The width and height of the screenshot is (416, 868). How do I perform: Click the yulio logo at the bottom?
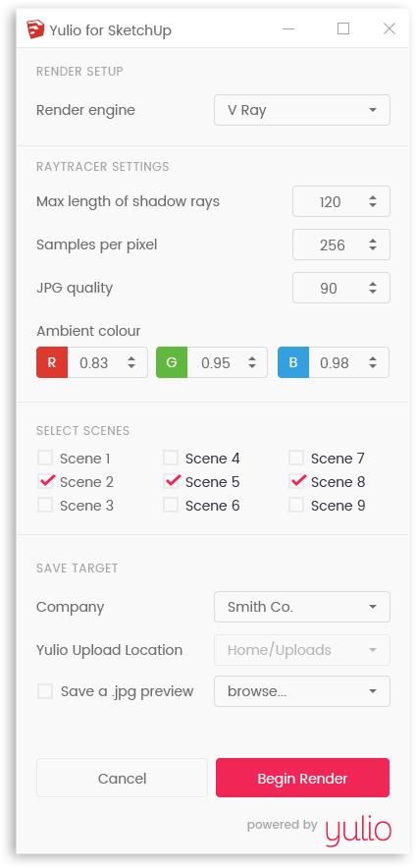click(x=358, y=831)
